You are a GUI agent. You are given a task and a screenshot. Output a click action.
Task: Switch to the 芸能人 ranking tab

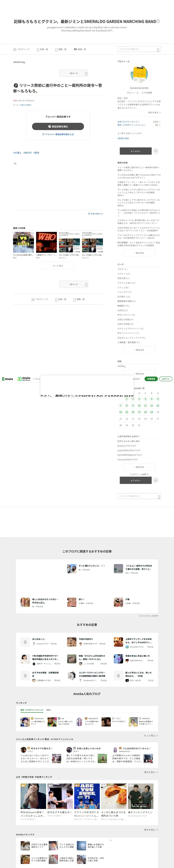49,710
